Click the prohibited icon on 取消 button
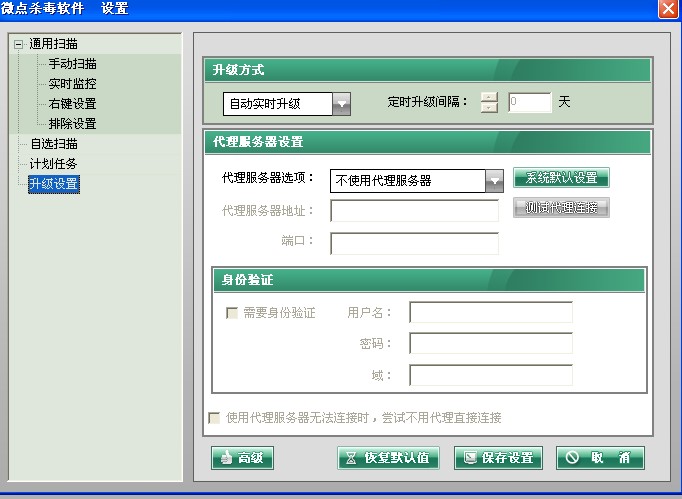Image resolution: width=682 pixels, height=499 pixels. coord(572,458)
